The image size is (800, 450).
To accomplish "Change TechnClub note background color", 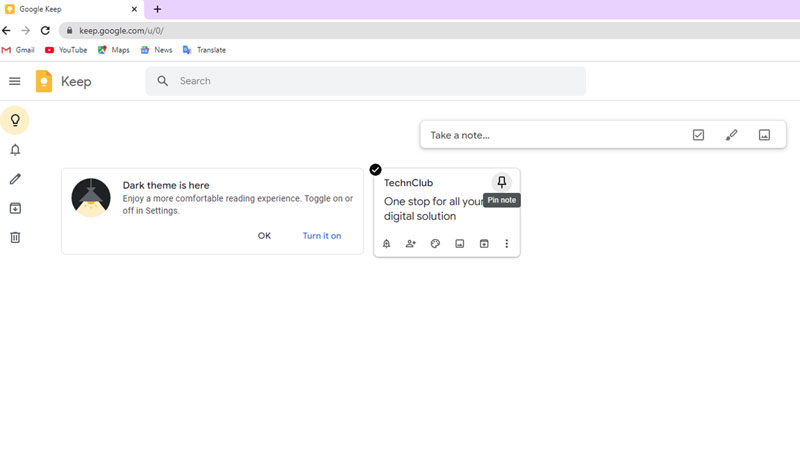I will pos(435,243).
